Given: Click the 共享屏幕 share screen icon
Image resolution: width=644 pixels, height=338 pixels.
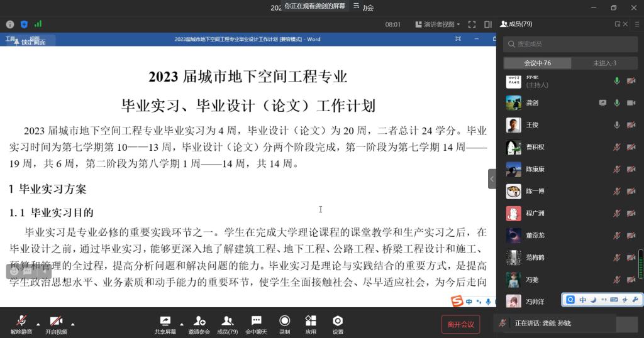Looking at the screenshot, I should pos(165,321).
